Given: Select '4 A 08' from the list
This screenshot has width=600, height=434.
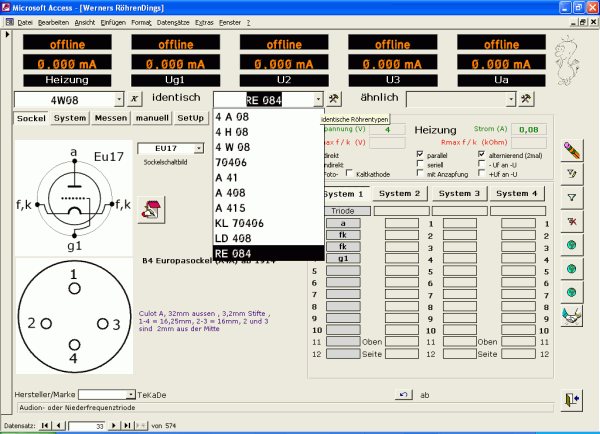Looking at the screenshot, I should (268, 117).
